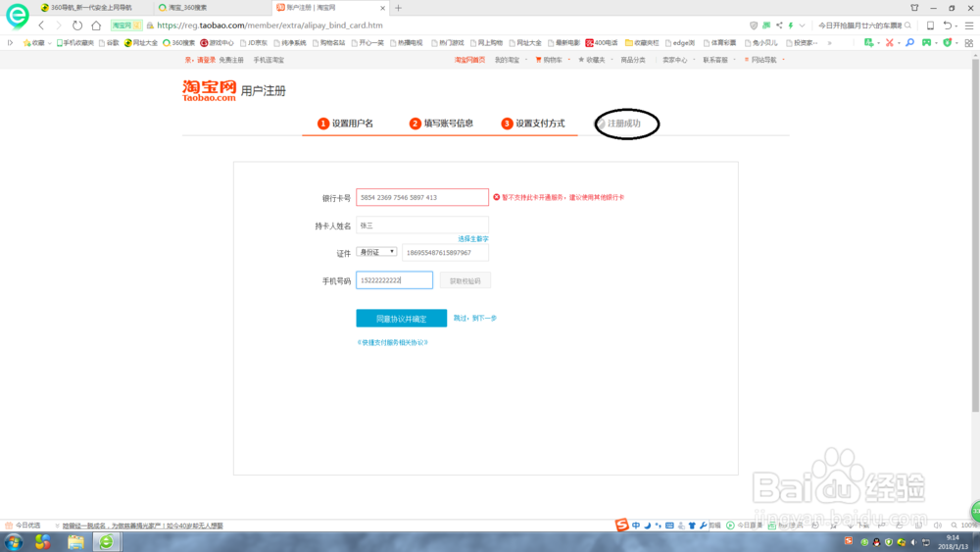The height and width of the screenshot is (552, 980).
Task: Close the 账户注册 | 淘宝网 tab
Action: [382, 8]
